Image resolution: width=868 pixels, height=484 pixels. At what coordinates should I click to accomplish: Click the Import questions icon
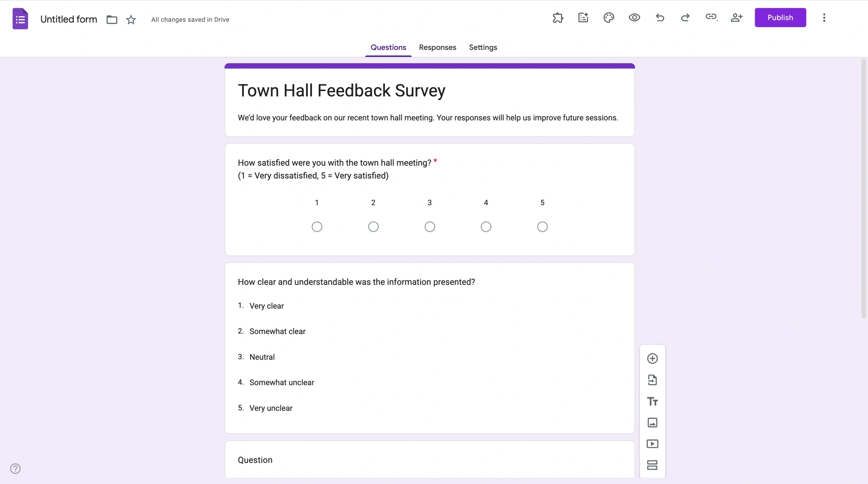pos(652,380)
